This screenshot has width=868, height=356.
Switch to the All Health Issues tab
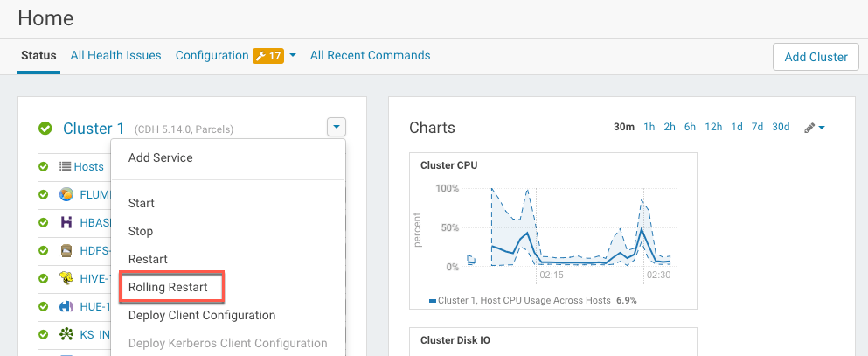click(x=115, y=55)
